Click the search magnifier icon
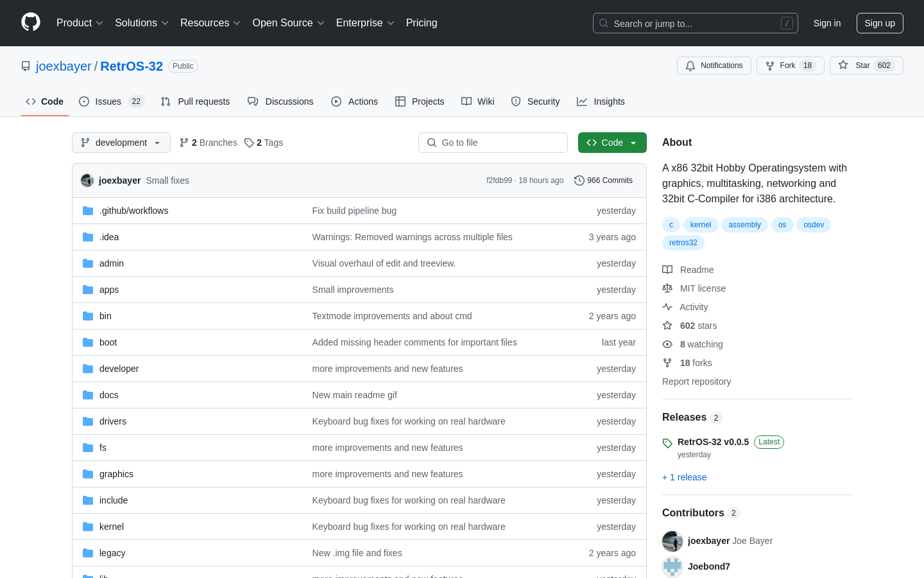 (x=604, y=23)
